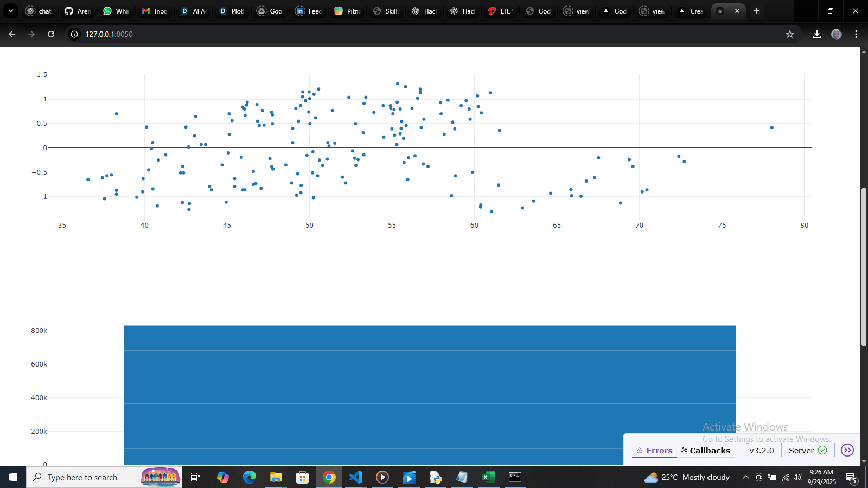Switch to the Gmail Inbox tab

point(154,11)
